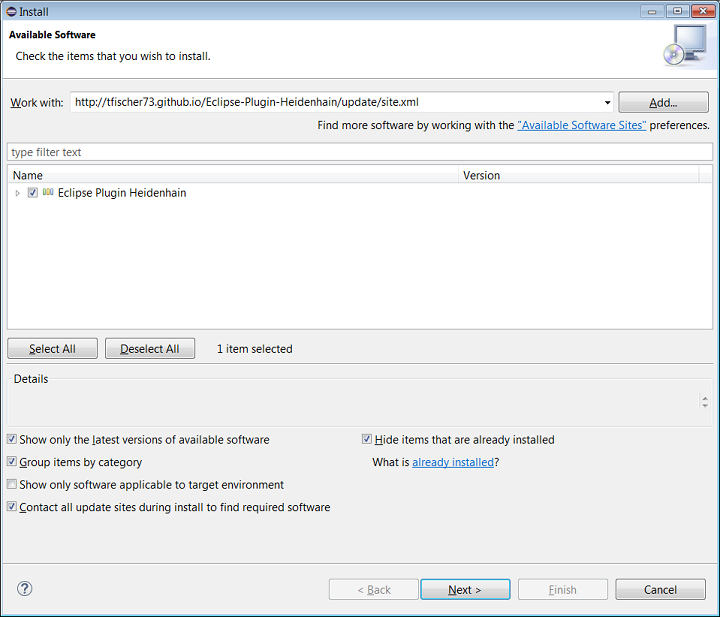The height and width of the screenshot is (617, 720).
Task: Open the Work with dropdown arrow
Action: point(607,102)
